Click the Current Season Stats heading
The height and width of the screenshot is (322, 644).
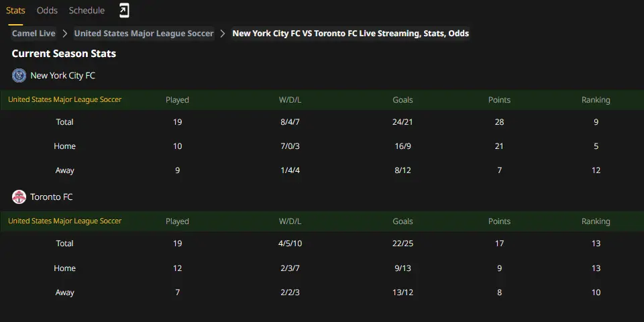tap(64, 54)
